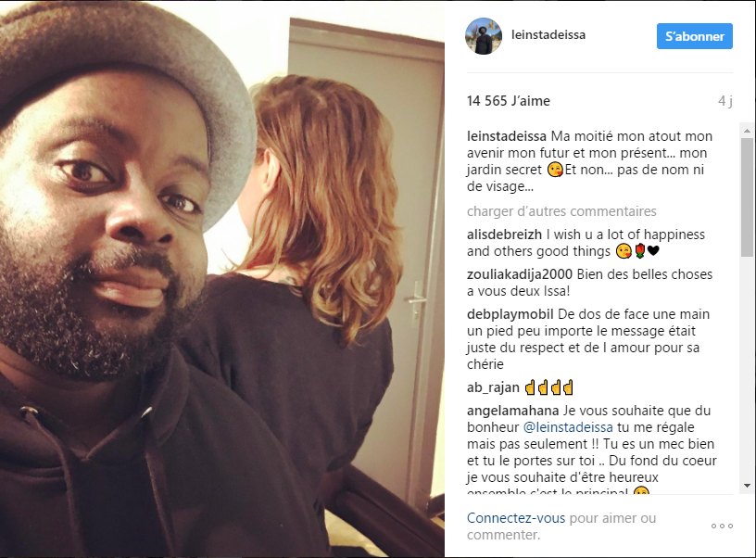Open ab_rajan commenter profile
Image resolution: width=756 pixels, height=558 pixels.
[493, 387]
